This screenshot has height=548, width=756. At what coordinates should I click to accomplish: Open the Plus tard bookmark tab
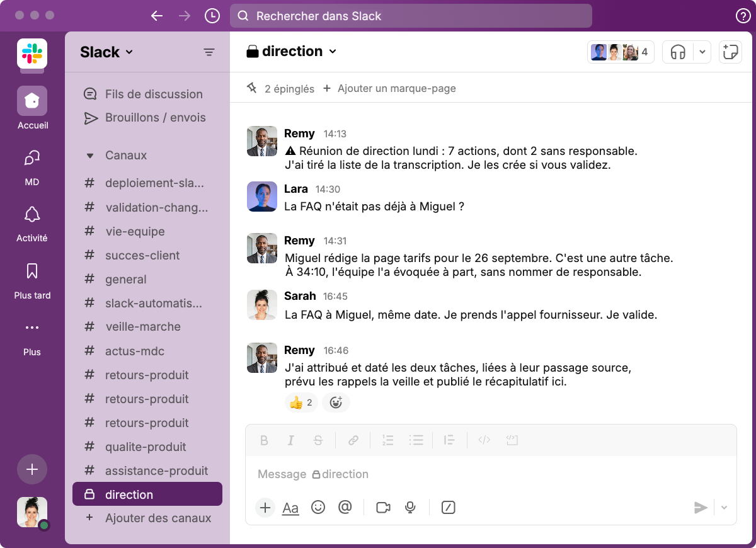(32, 281)
